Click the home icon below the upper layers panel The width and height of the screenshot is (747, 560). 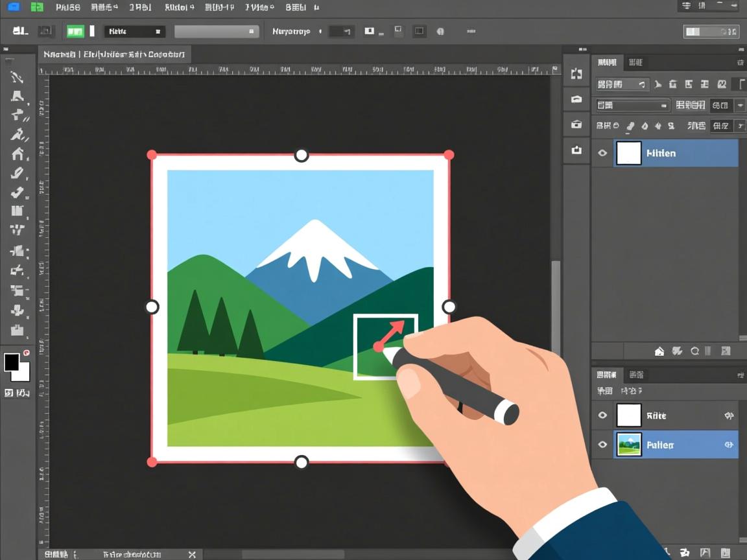pos(659,351)
